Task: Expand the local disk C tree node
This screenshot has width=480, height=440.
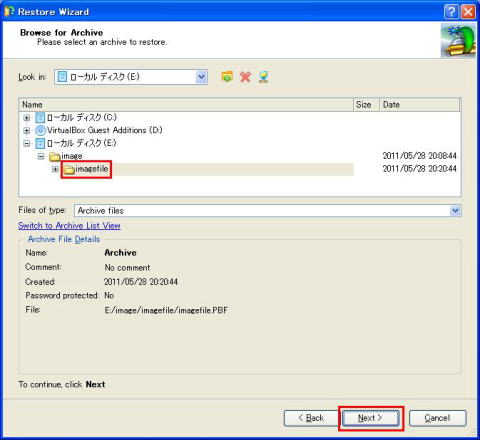Action: pyautogui.click(x=27, y=118)
